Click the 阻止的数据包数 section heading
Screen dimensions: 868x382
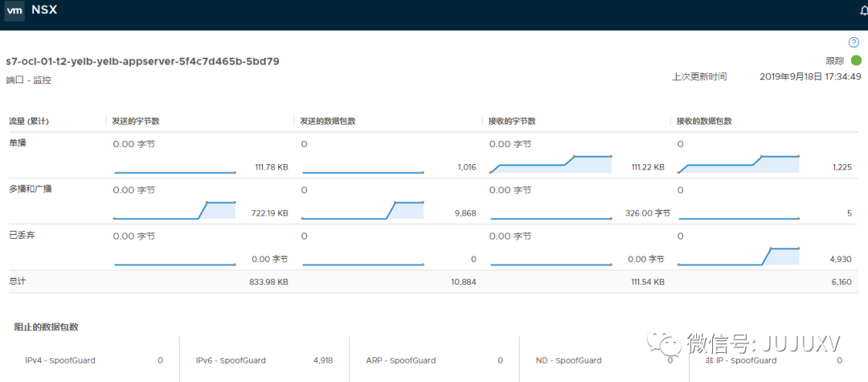coord(47,327)
